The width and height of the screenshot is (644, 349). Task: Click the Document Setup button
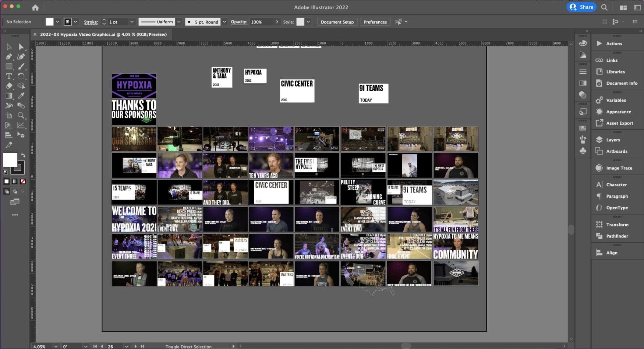pos(337,22)
